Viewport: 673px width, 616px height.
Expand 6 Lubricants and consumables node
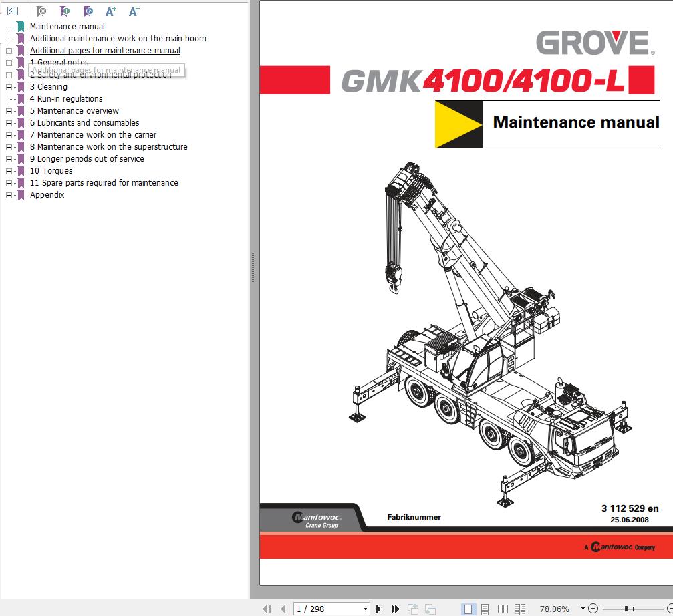[x=9, y=123]
